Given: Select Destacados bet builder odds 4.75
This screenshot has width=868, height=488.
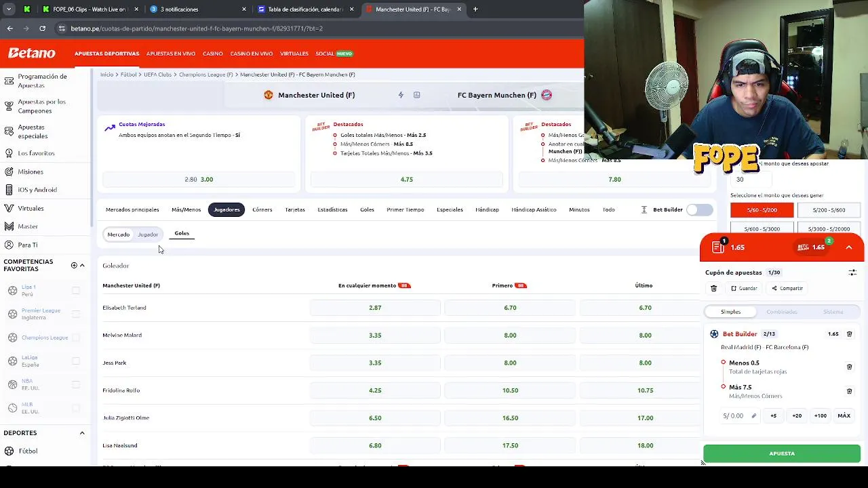Looking at the screenshot, I should pos(407,180).
